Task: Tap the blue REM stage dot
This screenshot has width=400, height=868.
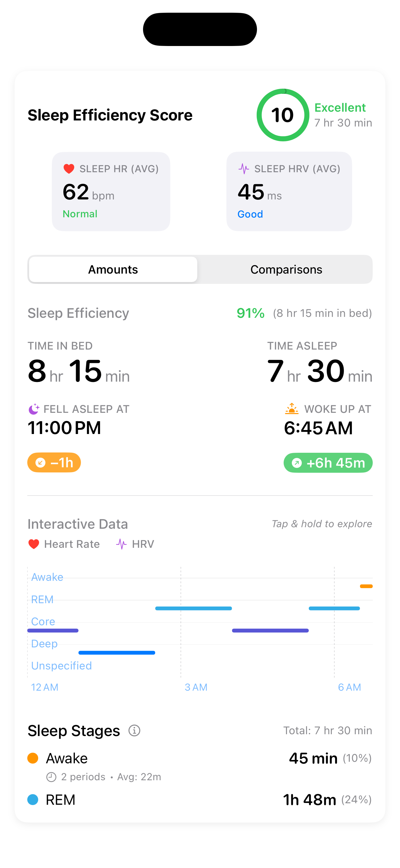Action: click(x=33, y=800)
